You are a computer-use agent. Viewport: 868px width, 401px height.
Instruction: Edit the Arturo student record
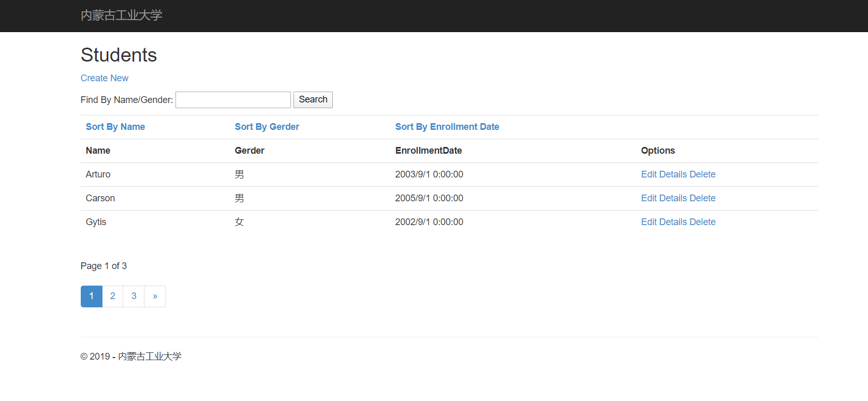click(649, 174)
